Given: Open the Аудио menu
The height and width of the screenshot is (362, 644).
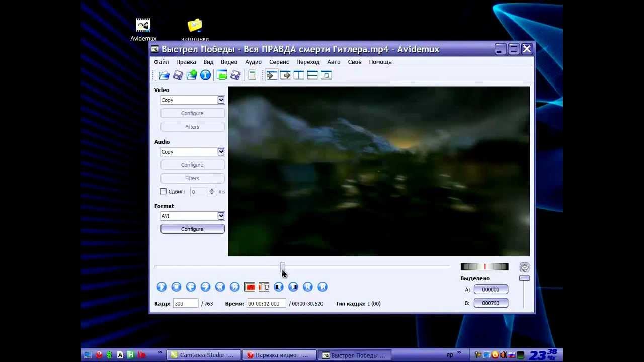Looking at the screenshot, I should (253, 62).
